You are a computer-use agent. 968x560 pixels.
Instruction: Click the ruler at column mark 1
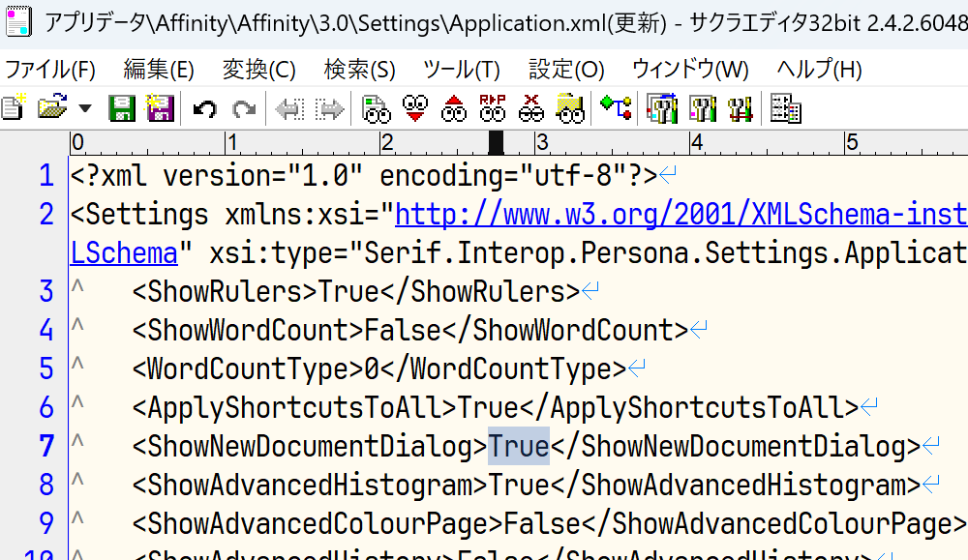(232, 143)
